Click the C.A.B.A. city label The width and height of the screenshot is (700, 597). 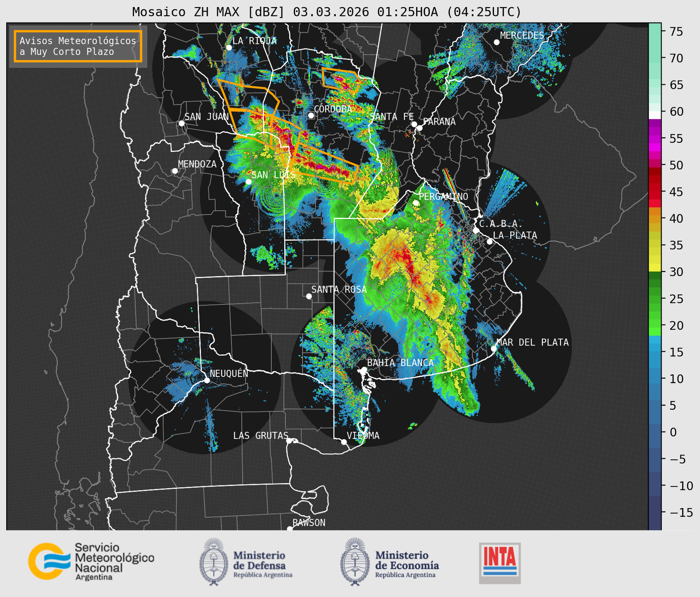point(501,224)
